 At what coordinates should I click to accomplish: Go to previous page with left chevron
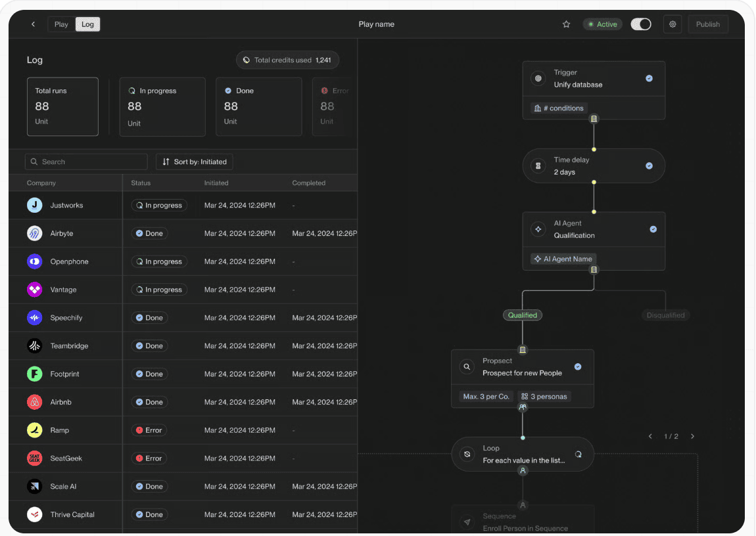pyautogui.click(x=650, y=436)
